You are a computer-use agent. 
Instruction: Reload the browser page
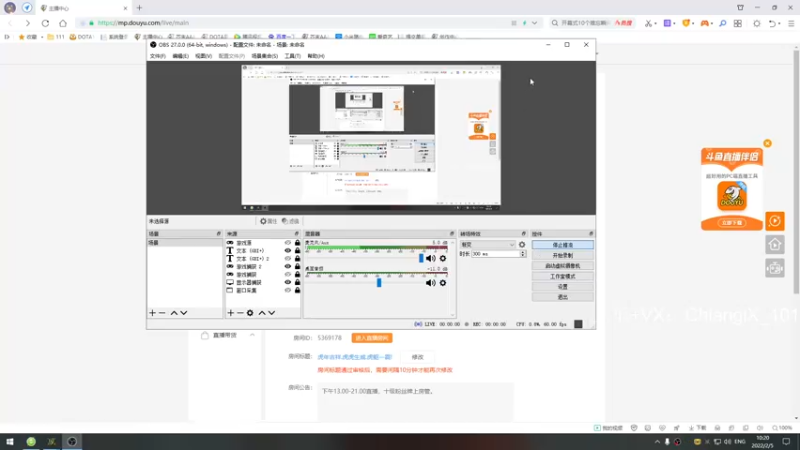click(x=45, y=23)
